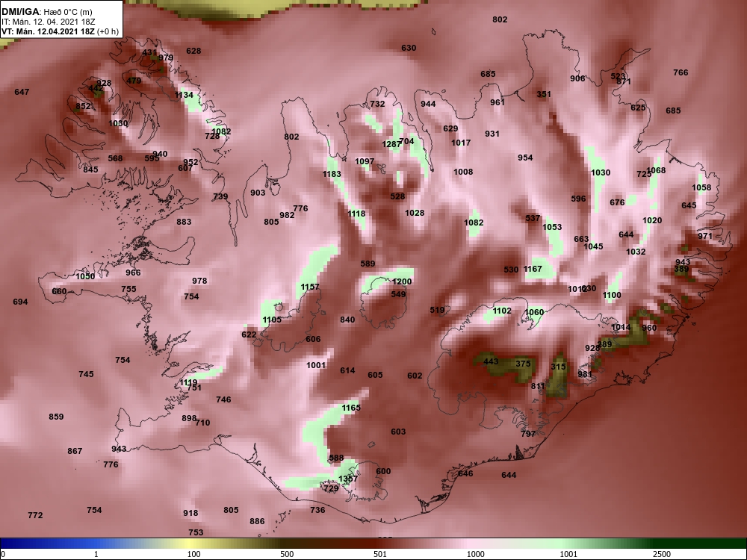Click the map value '797'
The height and width of the screenshot is (560, 747).
[528, 433]
